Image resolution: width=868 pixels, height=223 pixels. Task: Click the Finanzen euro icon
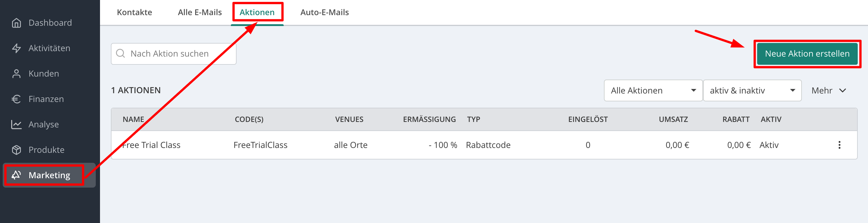pyautogui.click(x=16, y=99)
